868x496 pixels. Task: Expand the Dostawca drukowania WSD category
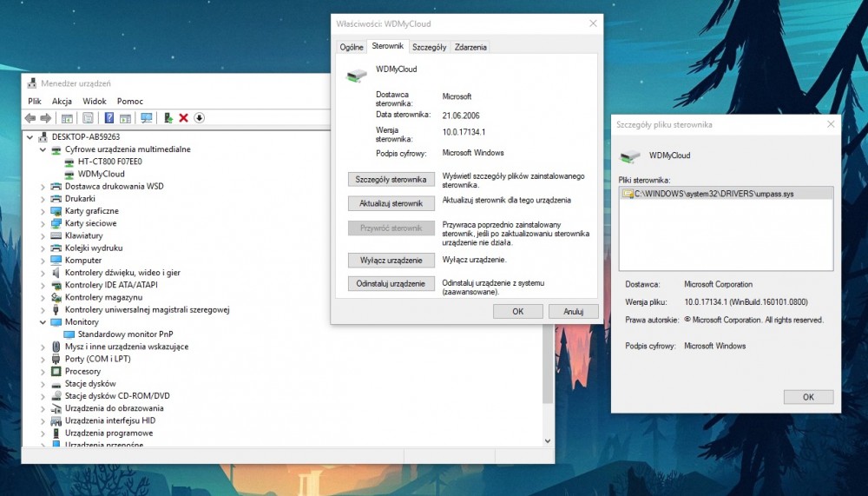tap(43, 187)
